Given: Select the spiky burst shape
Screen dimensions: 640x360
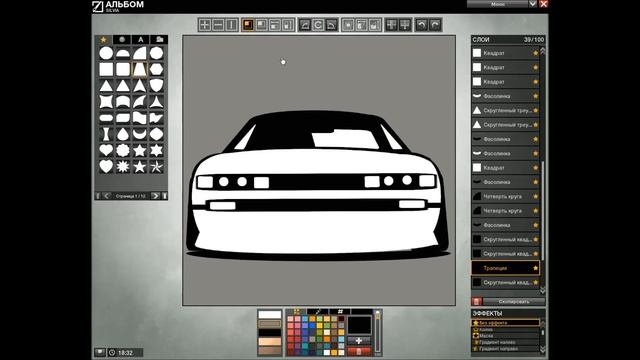Looking at the screenshot, I should 123,167.
